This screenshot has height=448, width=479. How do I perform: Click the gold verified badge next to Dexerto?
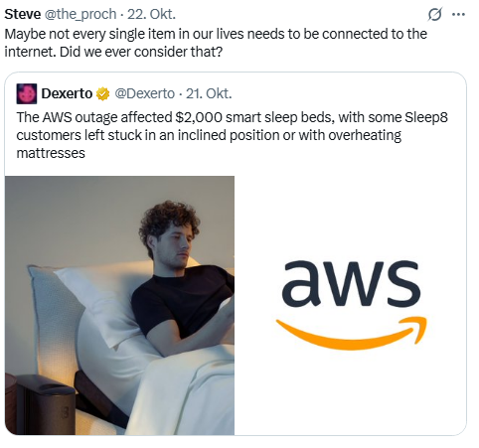point(102,94)
